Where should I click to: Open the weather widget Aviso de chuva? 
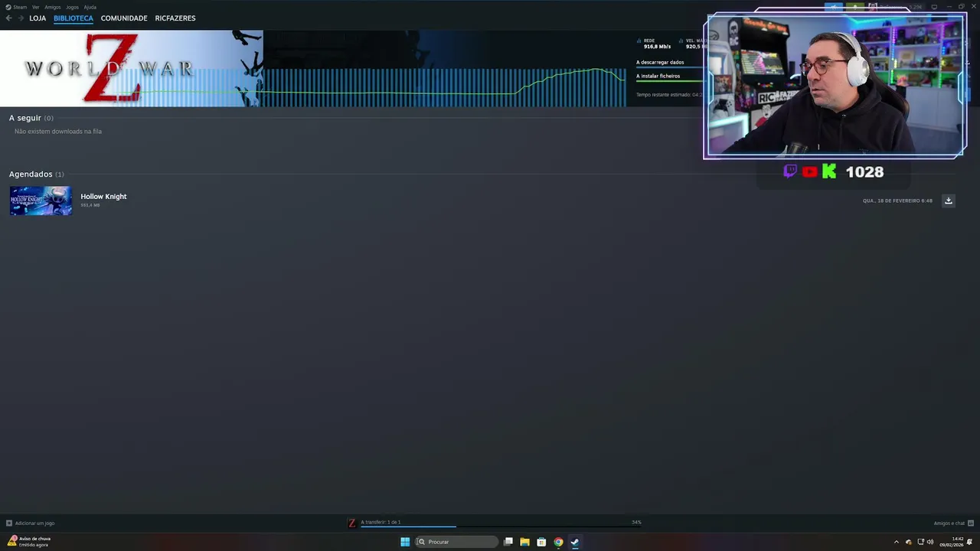29,541
